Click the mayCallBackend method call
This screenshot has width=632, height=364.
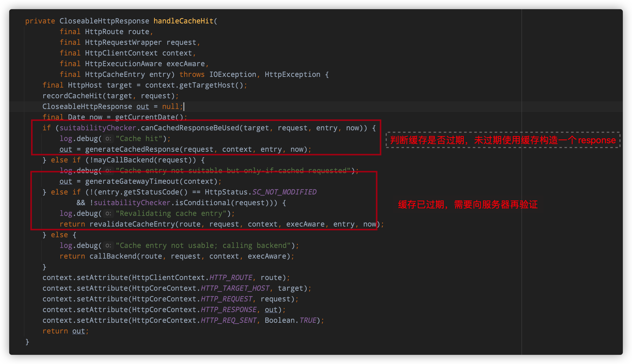[123, 160]
